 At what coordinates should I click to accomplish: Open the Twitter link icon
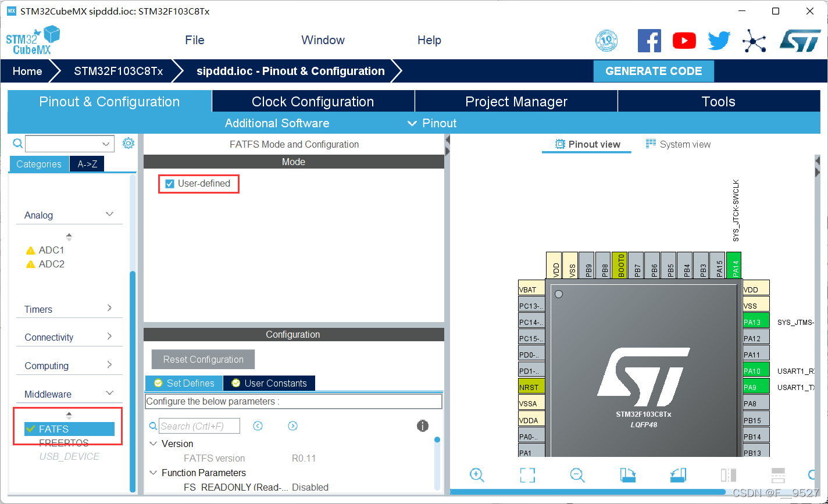click(719, 41)
